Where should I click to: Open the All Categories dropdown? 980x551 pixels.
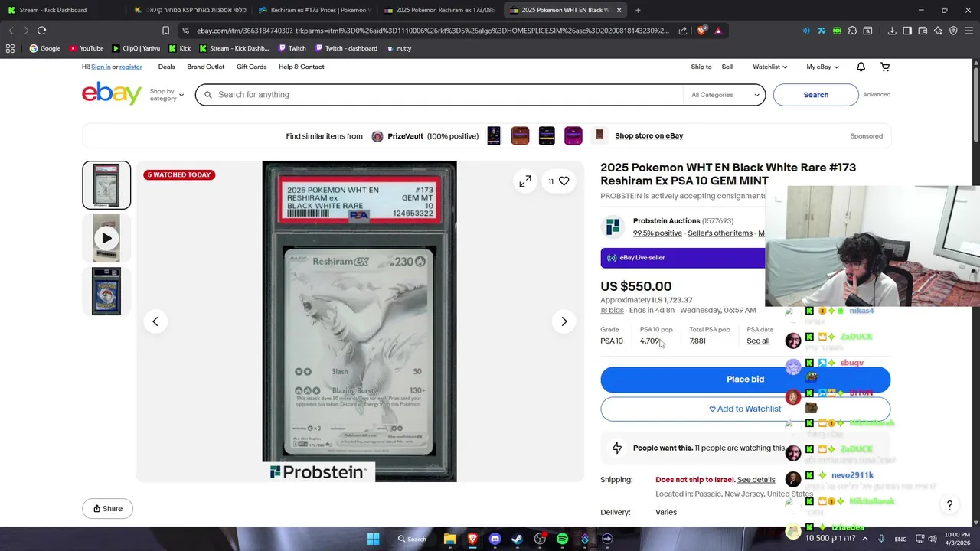coord(724,95)
